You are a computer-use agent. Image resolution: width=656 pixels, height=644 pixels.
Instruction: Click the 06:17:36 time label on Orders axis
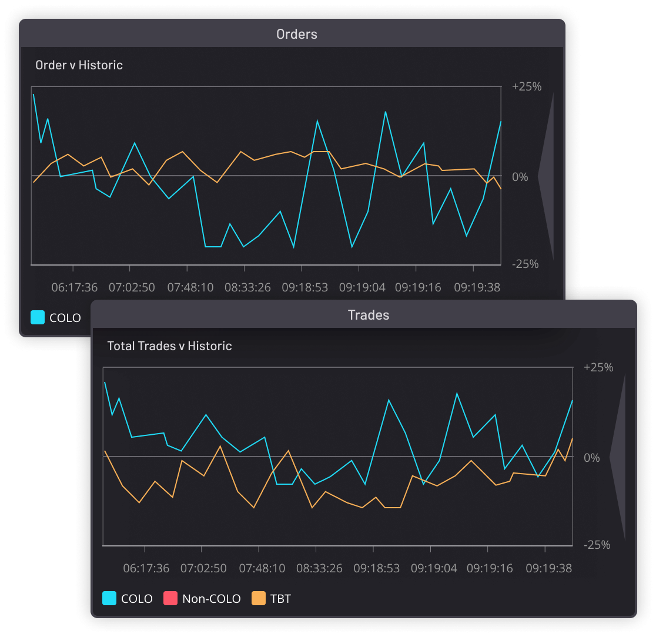[75, 287]
